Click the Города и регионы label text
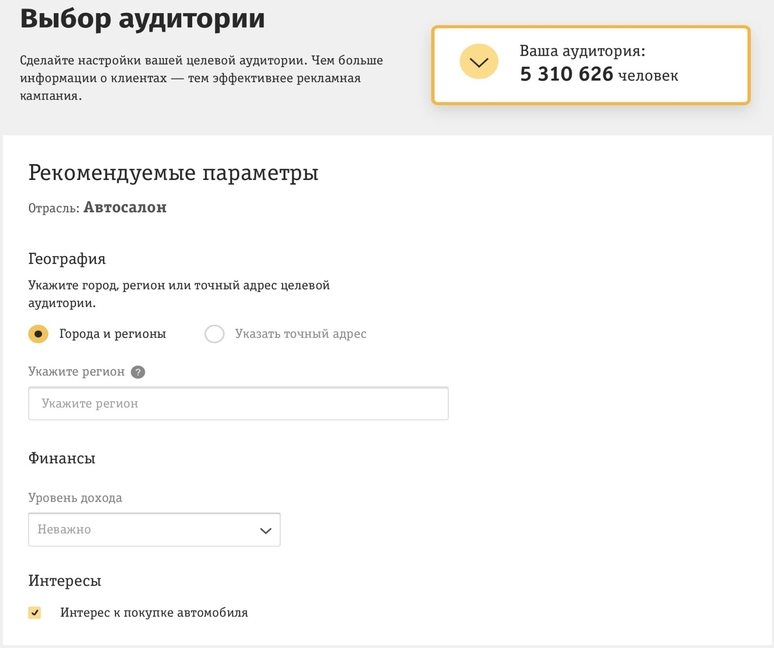Image resolution: width=774 pixels, height=648 pixels. [113, 334]
